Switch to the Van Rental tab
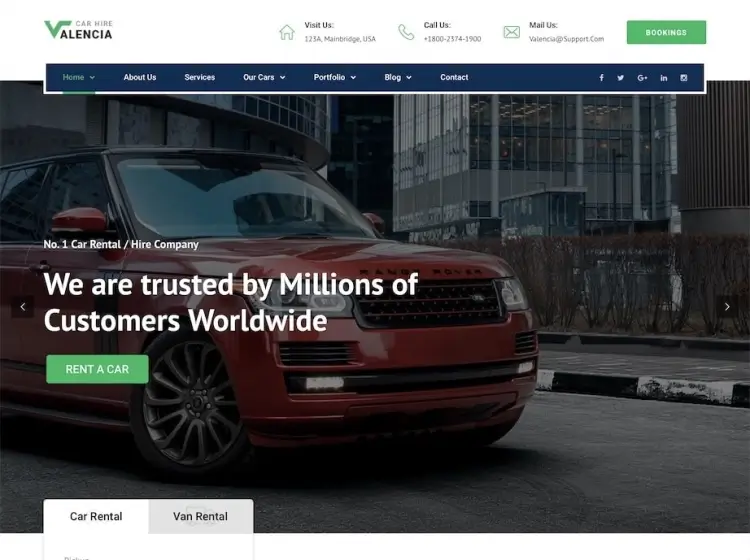Viewport: 750px width, 560px height. 201,516
